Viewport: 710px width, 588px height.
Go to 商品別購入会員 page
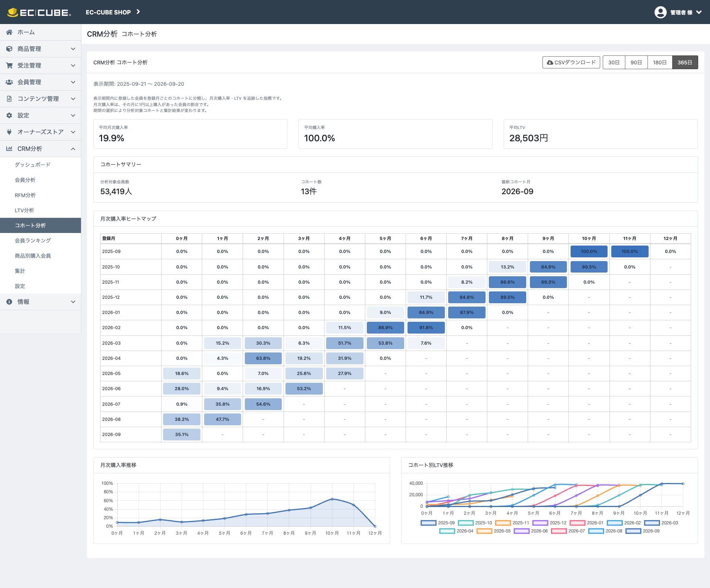(x=33, y=256)
